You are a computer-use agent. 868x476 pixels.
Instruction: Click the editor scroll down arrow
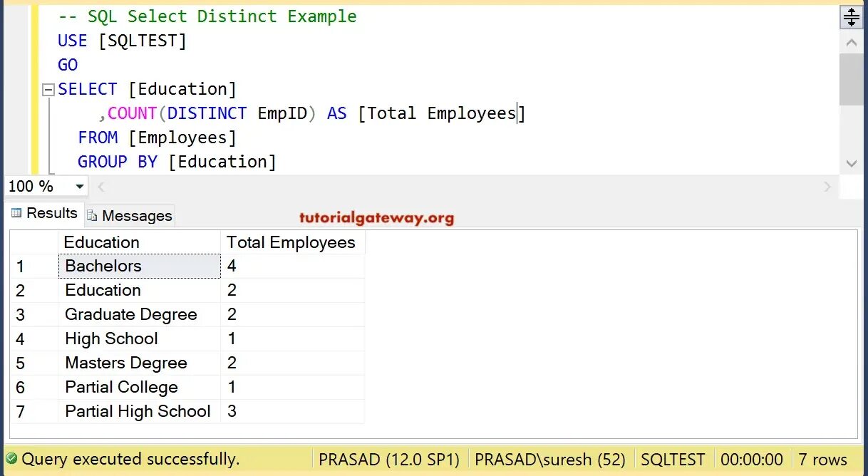tap(851, 163)
